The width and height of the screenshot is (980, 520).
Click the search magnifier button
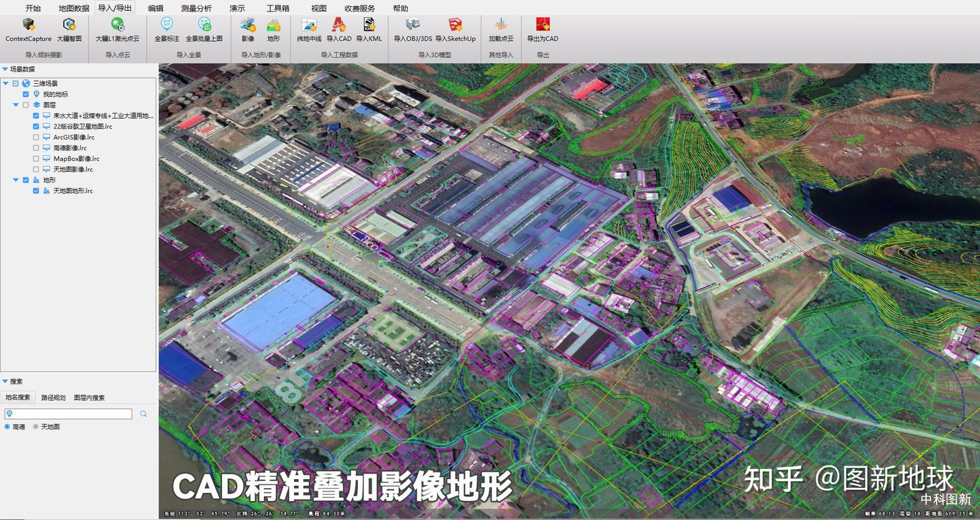[x=143, y=414]
